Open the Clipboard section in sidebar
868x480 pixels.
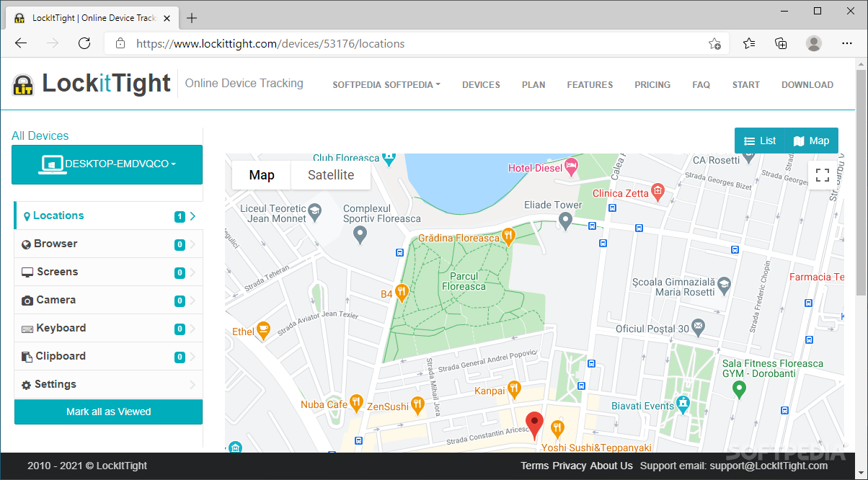tap(108, 356)
